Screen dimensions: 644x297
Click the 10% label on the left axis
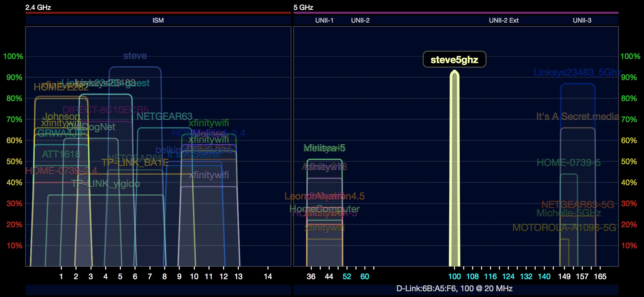point(14,246)
